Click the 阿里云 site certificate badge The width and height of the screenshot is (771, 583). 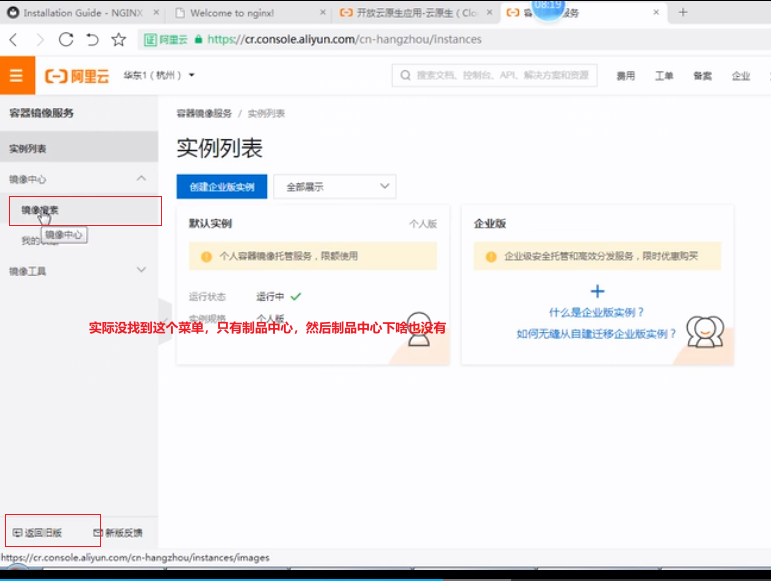pyautogui.click(x=166, y=39)
